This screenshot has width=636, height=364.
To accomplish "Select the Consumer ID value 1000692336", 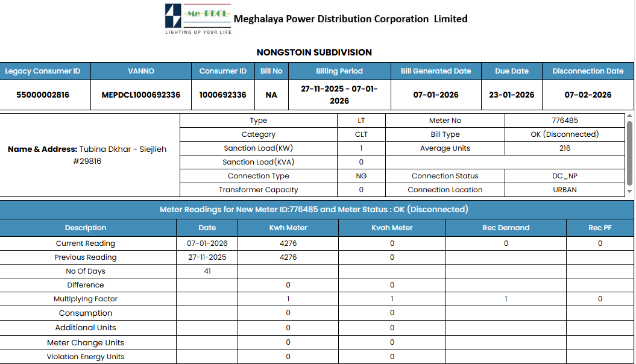I will click(222, 95).
